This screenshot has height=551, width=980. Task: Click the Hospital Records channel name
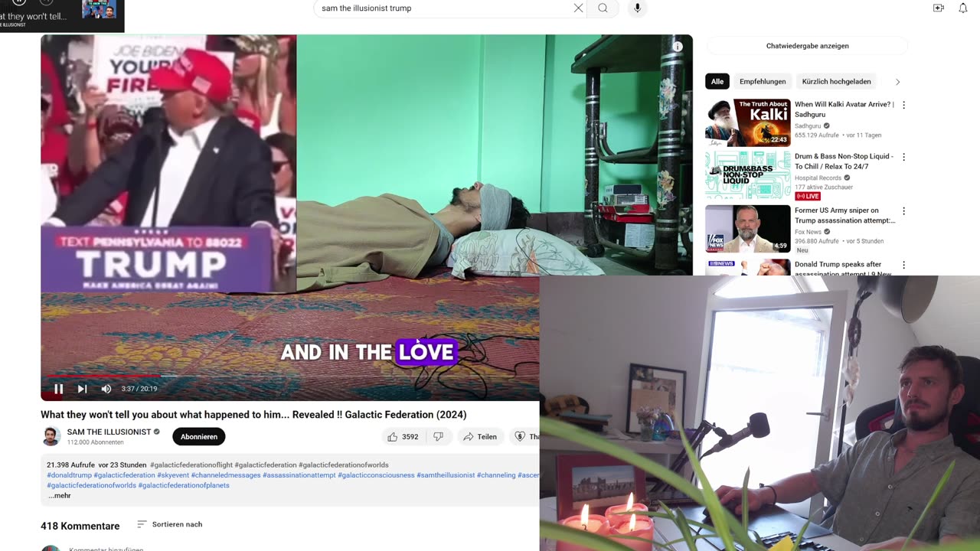point(818,178)
